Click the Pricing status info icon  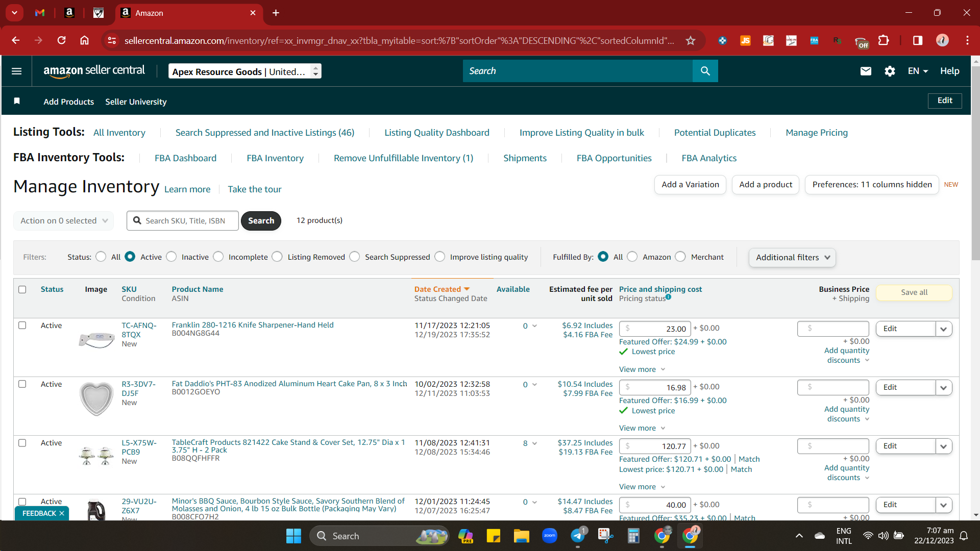669,297
